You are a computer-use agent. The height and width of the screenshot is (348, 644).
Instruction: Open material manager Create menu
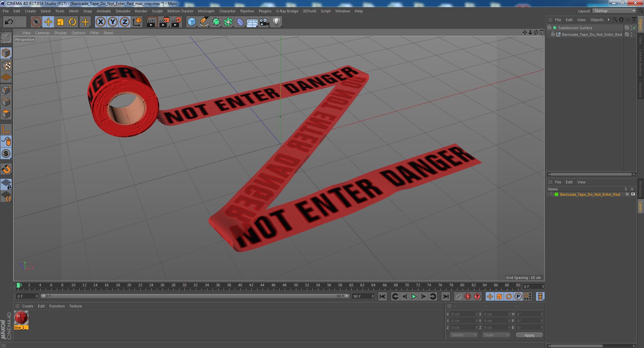pyautogui.click(x=28, y=306)
